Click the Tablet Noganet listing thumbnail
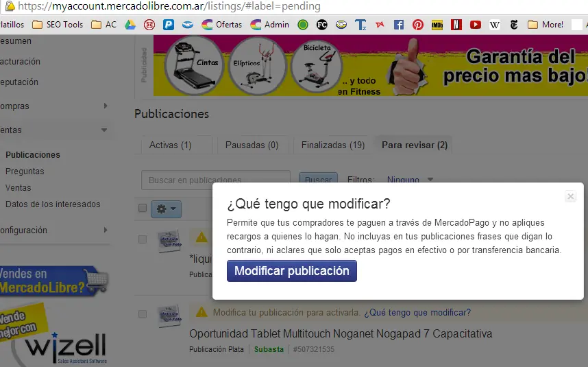 click(170, 316)
